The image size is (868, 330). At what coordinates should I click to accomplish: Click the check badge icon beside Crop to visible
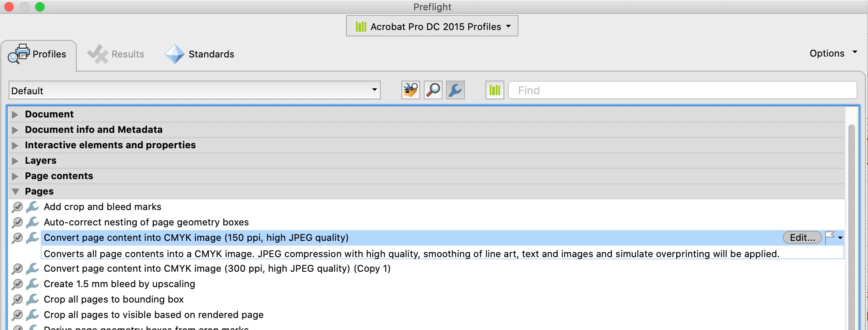(x=17, y=315)
